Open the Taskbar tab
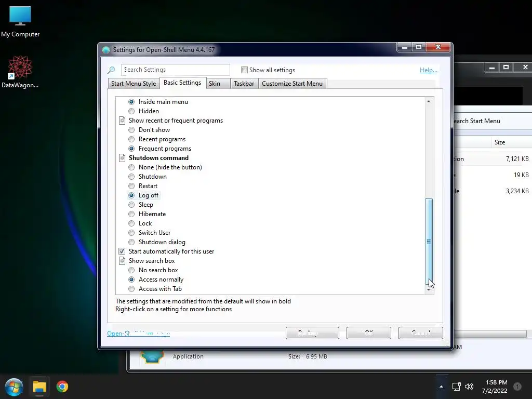This screenshot has width=532, height=399. tap(244, 84)
